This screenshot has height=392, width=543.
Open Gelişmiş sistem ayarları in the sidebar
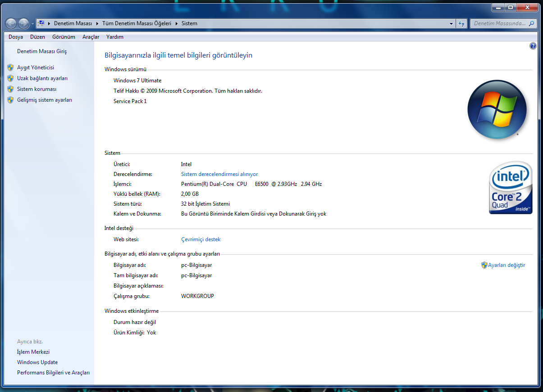[x=44, y=100]
